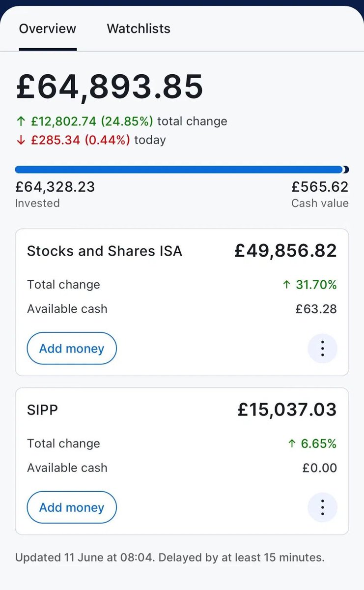The height and width of the screenshot is (590, 364).
Task: Open the SIPP account card
Action: click(182, 461)
